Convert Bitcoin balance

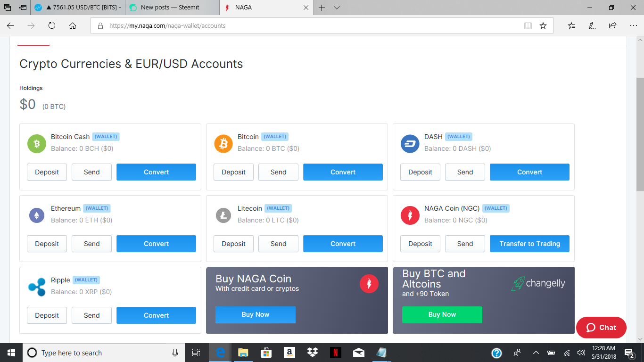point(343,172)
